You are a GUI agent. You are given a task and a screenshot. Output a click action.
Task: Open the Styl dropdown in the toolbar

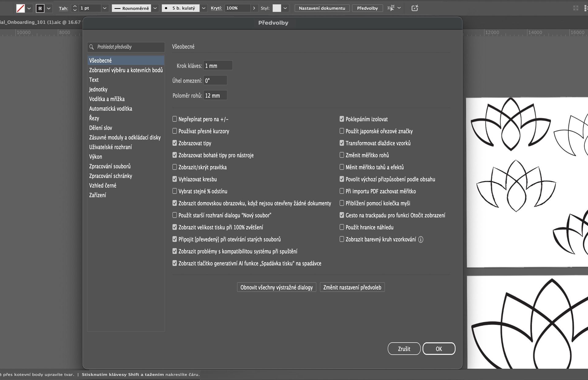point(285,8)
